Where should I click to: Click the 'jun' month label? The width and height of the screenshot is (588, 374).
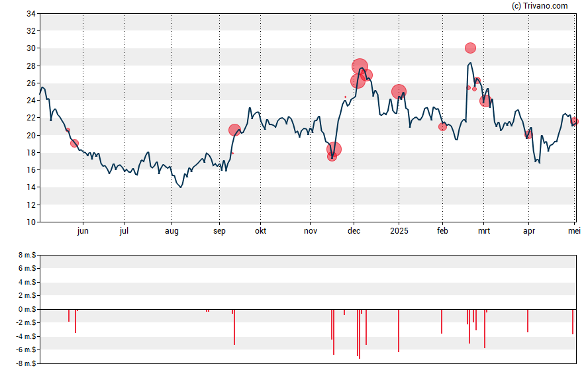tap(83, 231)
